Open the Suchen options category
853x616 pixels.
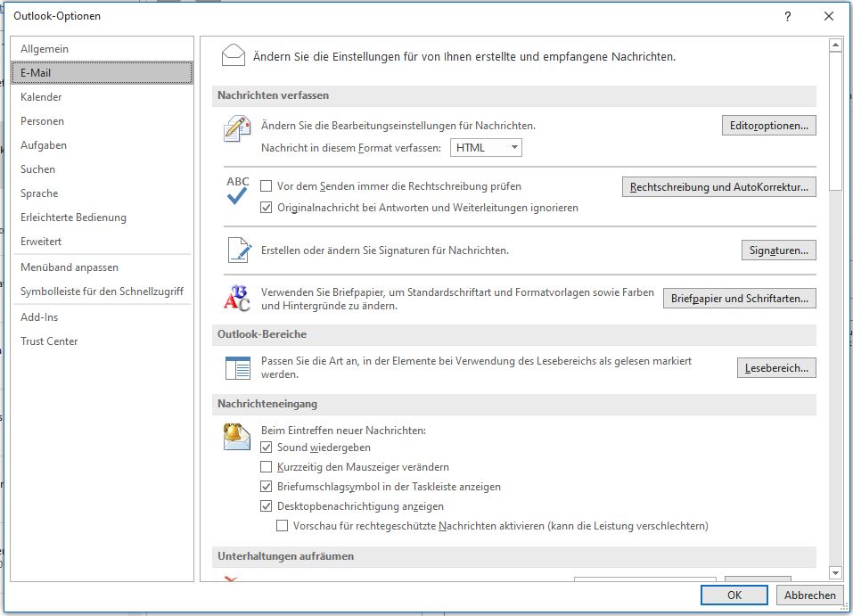point(103,169)
